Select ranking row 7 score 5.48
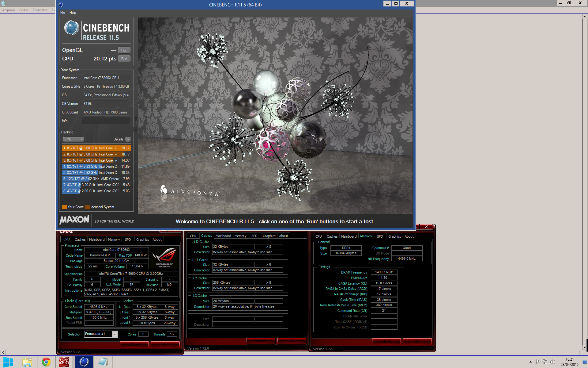 (x=96, y=185)
